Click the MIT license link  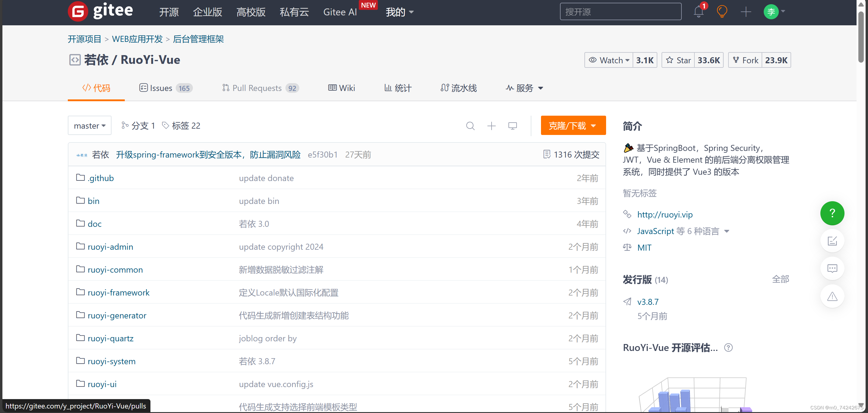pyautogui.click(x=644, y=248)
